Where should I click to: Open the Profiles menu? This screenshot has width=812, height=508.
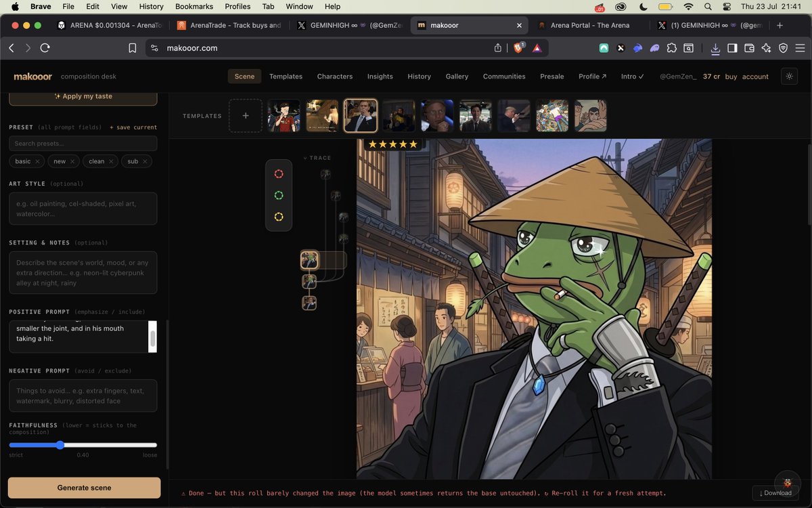(x=238, y=6)
